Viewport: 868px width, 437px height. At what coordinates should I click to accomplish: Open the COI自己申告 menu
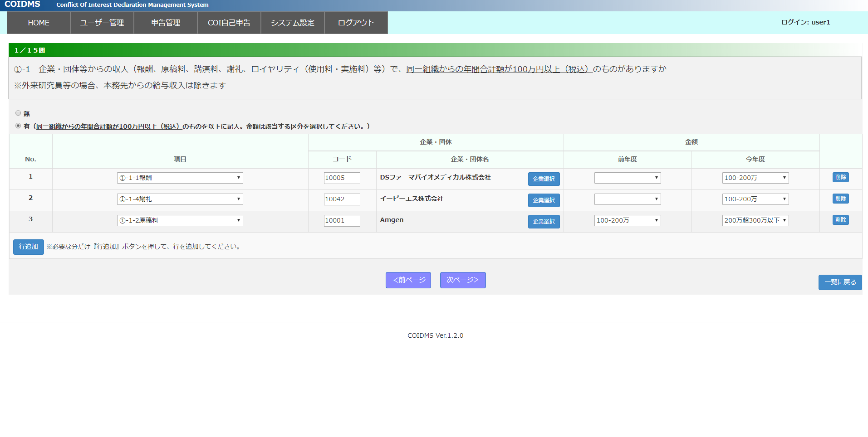point(229,23)
